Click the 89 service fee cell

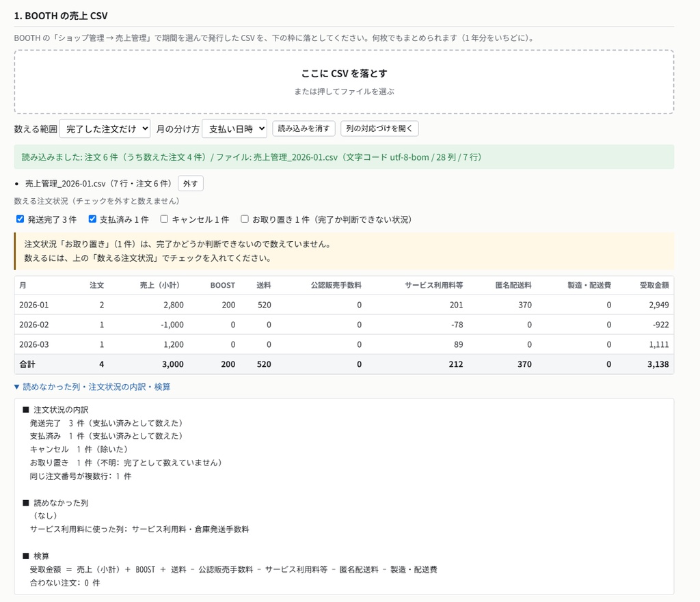click(x=459, y=344)
